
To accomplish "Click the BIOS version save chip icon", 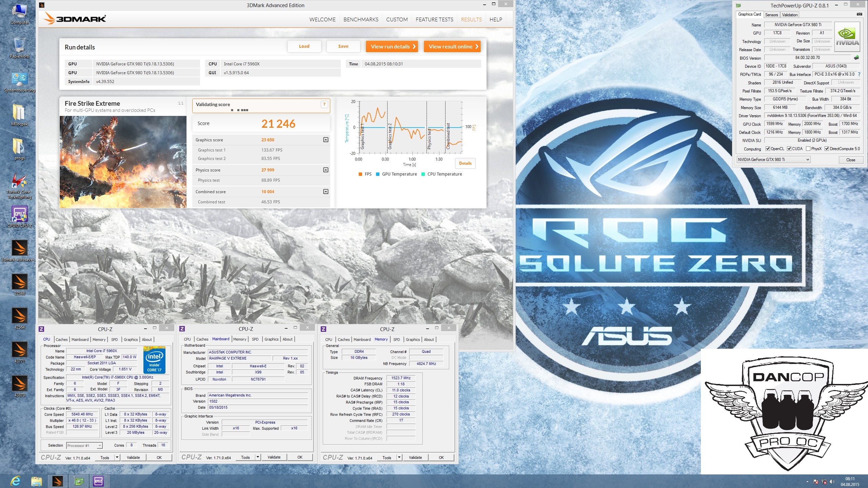I will pos(856,58).
